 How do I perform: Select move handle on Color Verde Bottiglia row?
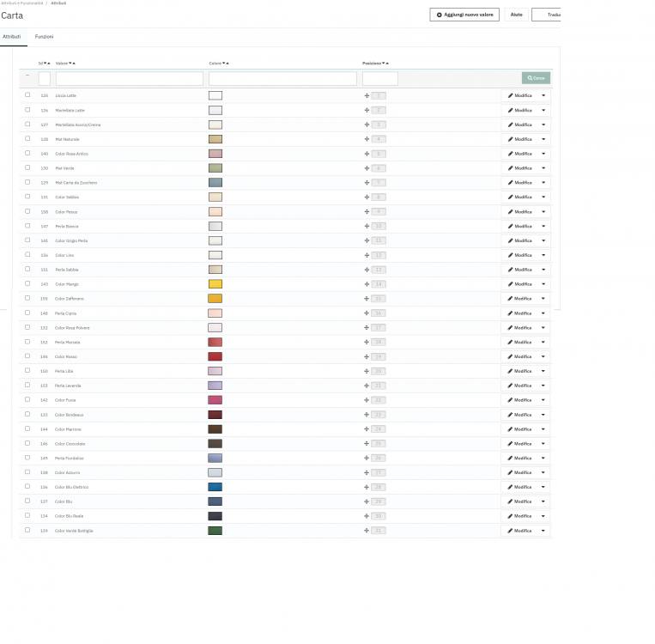point(367,531)
